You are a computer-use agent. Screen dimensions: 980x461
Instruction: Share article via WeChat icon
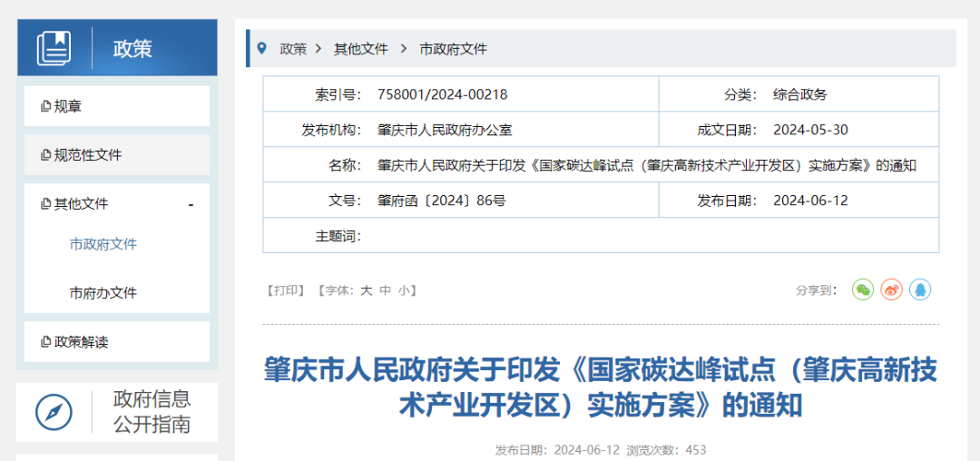click(x=862, y=289)
